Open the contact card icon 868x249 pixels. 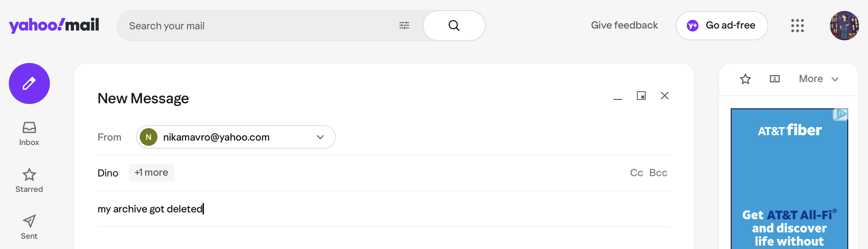tap(774, 79)
